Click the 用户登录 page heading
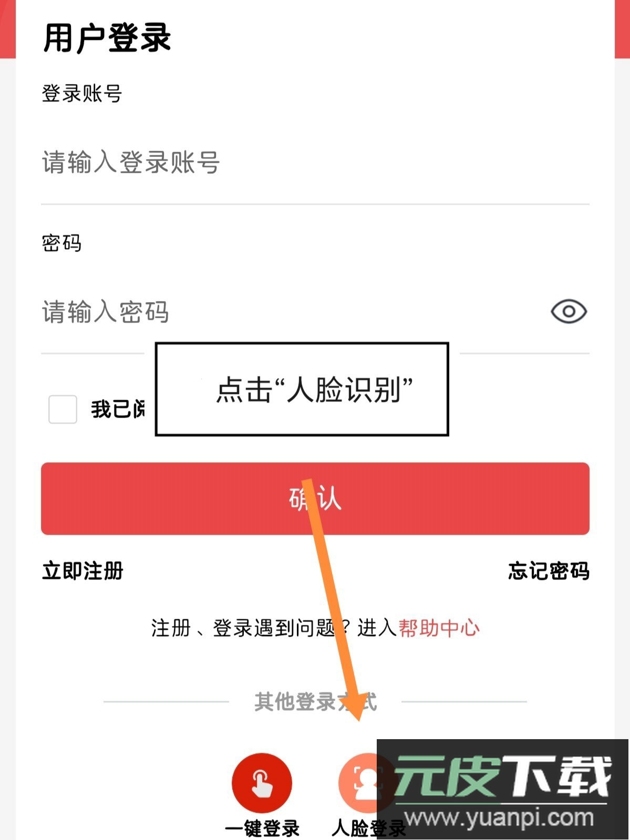Image resolution: width=630 pixels, height=840 pixels. [x=107, y=38]
